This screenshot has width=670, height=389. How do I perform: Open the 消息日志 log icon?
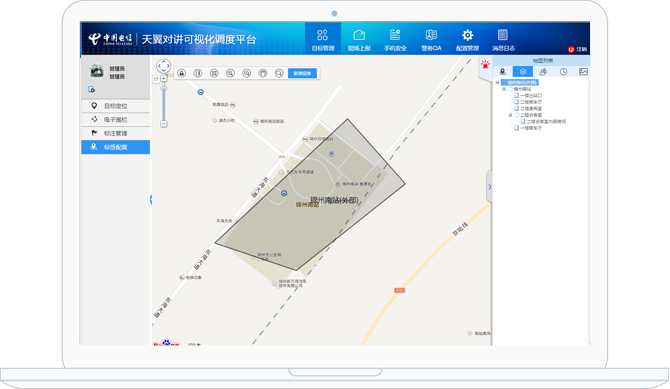point(503,35)
